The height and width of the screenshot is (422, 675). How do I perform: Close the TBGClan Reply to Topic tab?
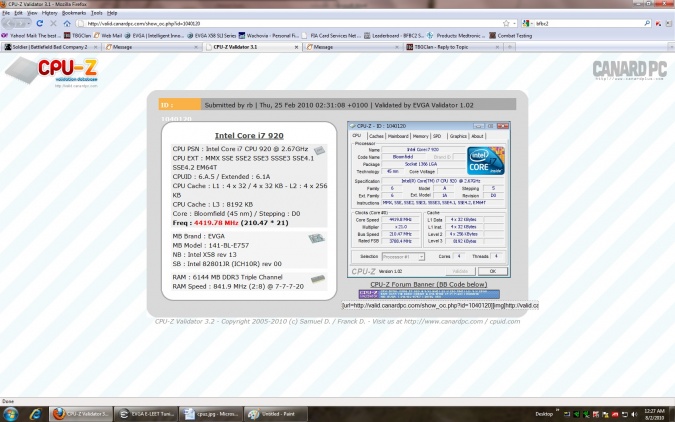(497, 47)
